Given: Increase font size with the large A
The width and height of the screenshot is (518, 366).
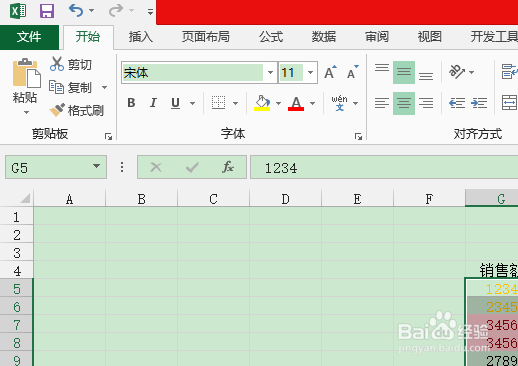Looking at the screenshot, I should (330, 72).
